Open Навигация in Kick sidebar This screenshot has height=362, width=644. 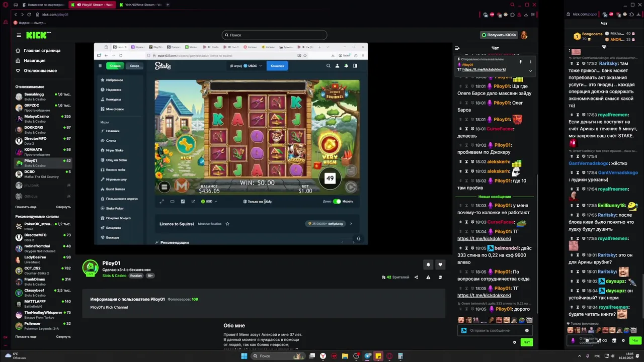tap(31, 60)
